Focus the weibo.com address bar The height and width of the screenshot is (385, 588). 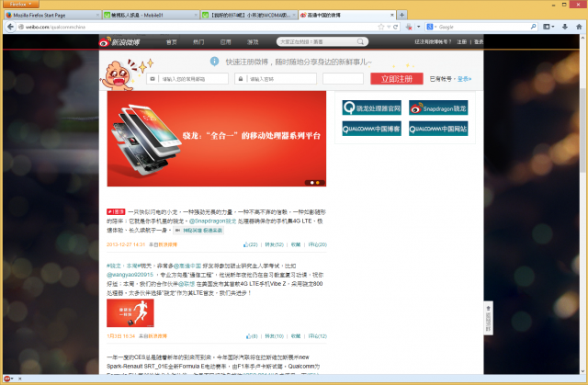pos(198,27)
